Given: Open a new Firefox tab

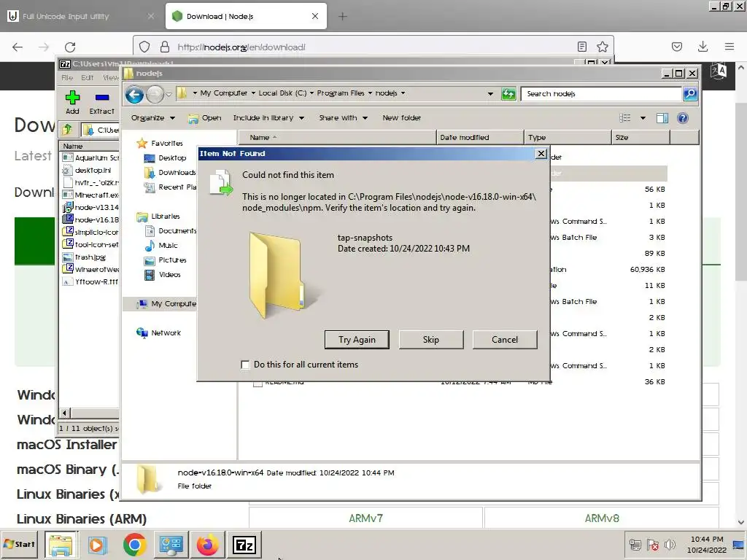Looking at the screenshot, I should pyautogui.click(x=343, y=16).
